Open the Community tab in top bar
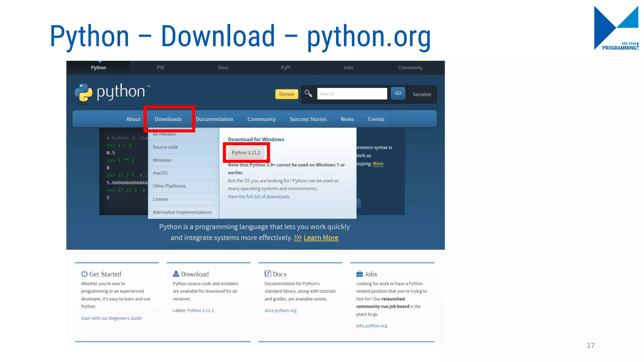The height and width of the screenshot is (362, 644). (410, 68)
